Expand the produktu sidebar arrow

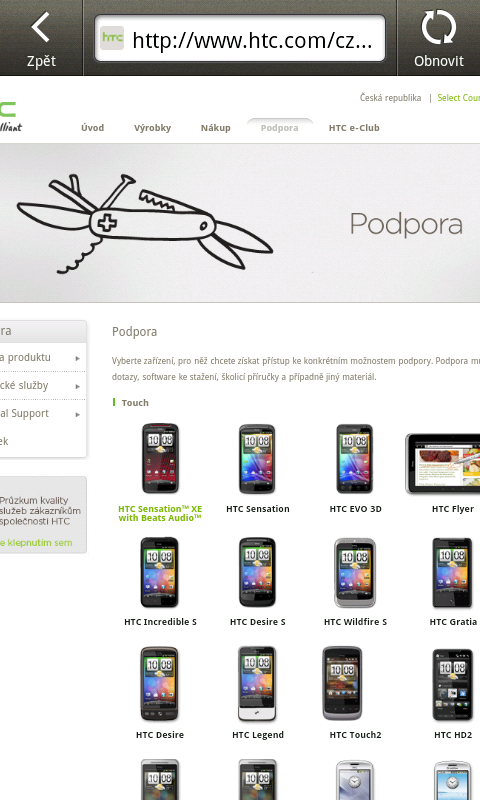click(78, 358)
